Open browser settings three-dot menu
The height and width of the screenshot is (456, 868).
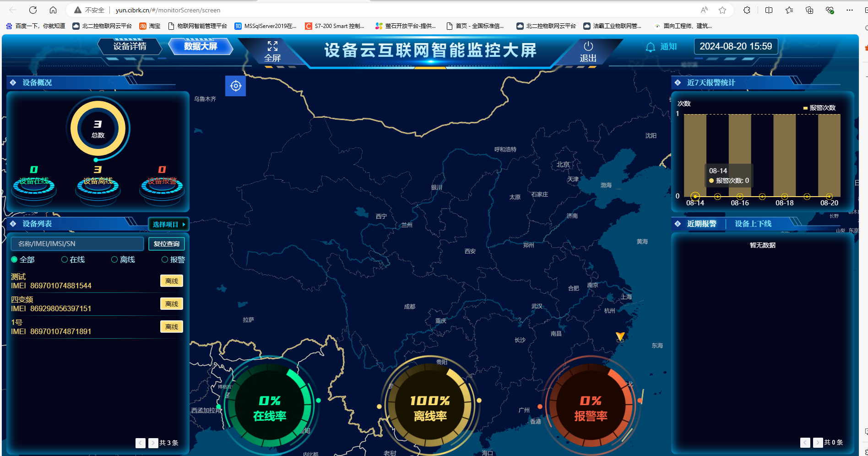tap(850, 10)
